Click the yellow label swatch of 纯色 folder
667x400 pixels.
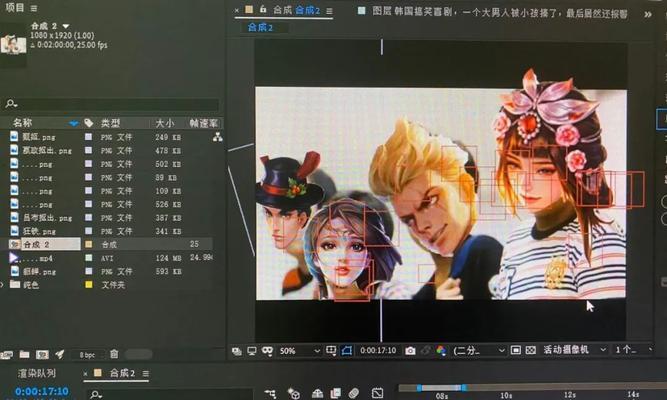pyautogui.click(x=88, y=285)
